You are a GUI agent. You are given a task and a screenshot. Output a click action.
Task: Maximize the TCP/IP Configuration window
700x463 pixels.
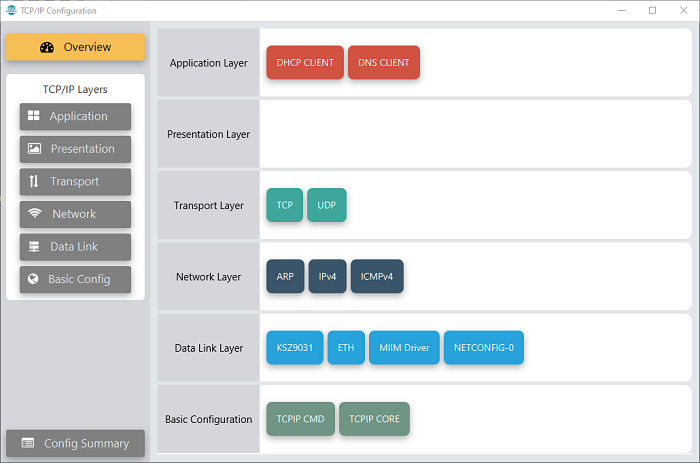[x=652, y=10]
